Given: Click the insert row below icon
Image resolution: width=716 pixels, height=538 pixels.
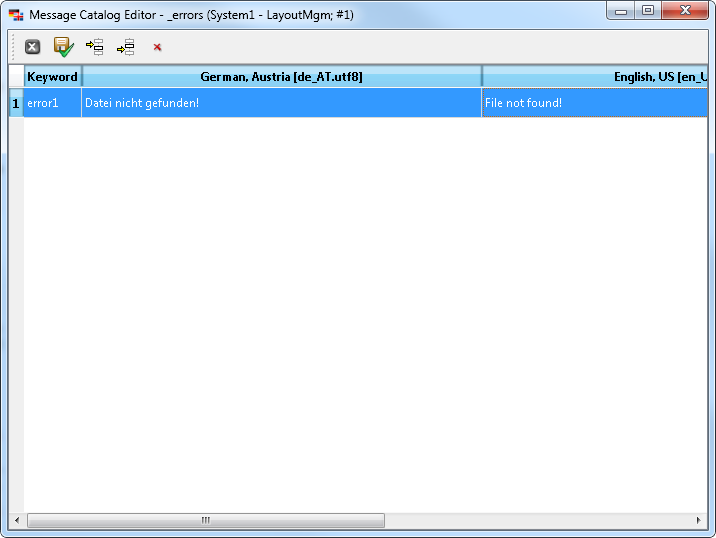Looking at the screenshot, I should 126,47.
